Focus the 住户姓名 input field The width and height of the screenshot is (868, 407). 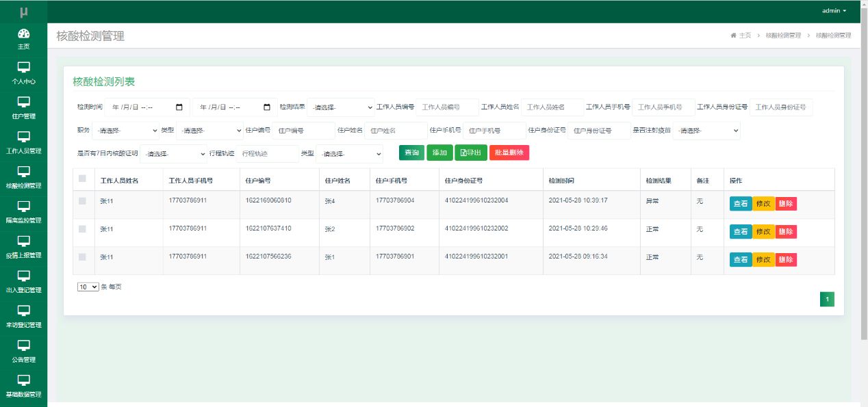point(396,131)
